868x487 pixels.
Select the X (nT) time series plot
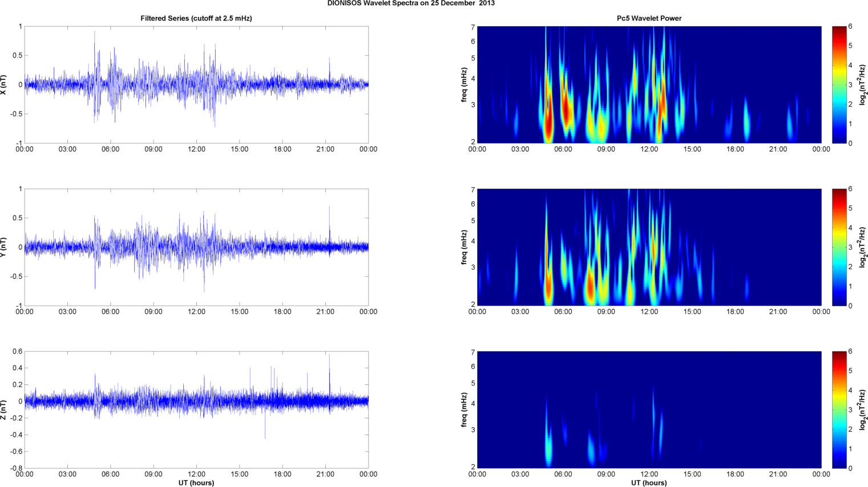(196, 84)
